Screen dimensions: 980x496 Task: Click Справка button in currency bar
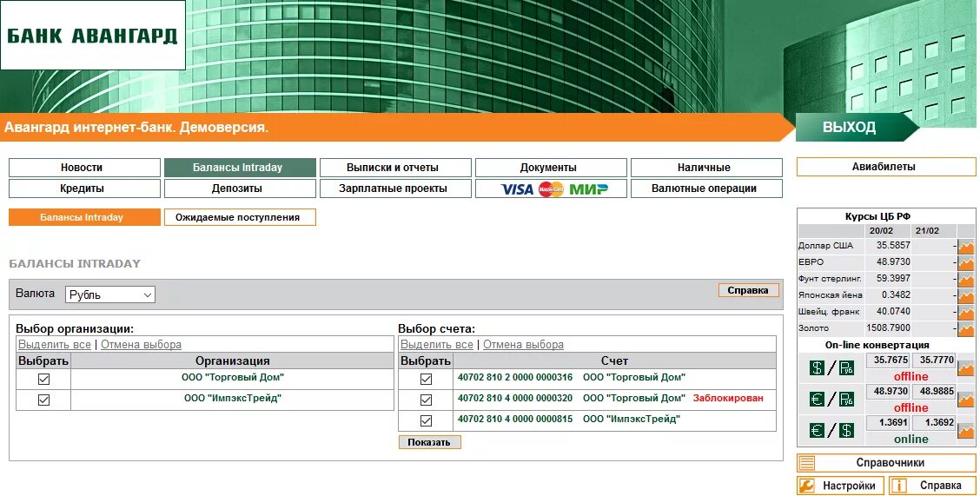[x=748, y=290]
